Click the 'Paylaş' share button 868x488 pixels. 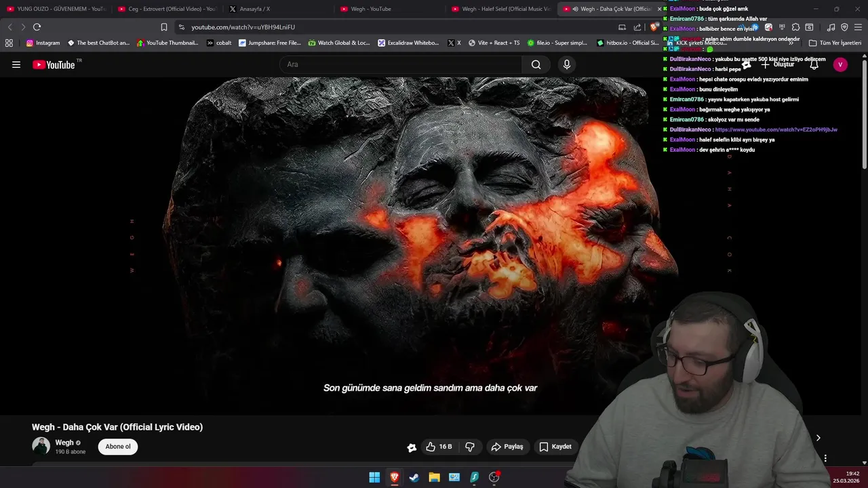pos(507,447)
